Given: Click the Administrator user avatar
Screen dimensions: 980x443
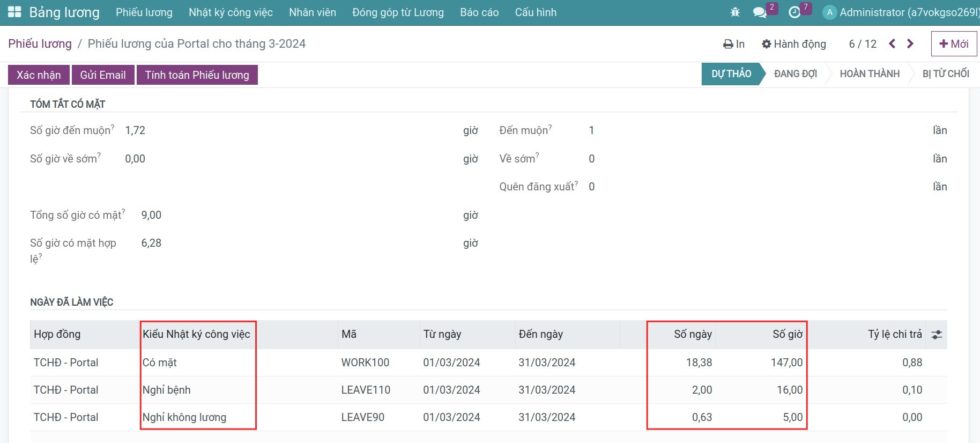Looking at the screenshot, I should click(829, 12).
